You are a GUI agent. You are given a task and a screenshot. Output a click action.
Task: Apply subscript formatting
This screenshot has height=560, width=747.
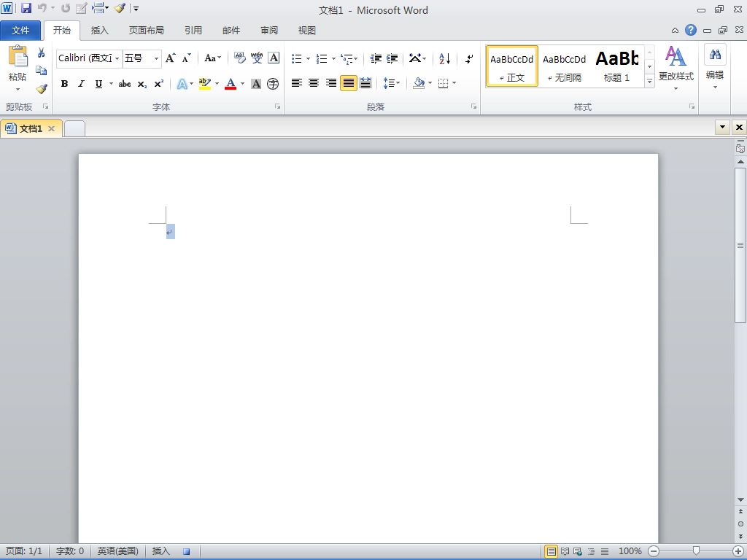click(x=142, y=84)
